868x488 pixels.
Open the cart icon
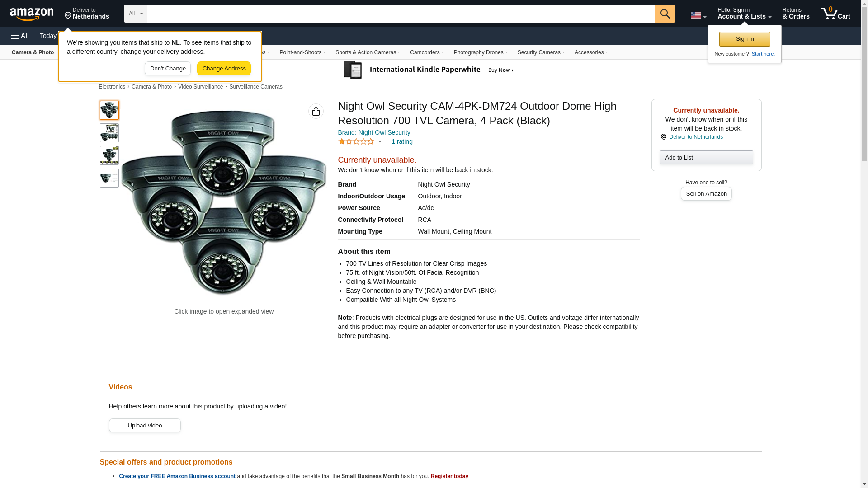(835, 14)
